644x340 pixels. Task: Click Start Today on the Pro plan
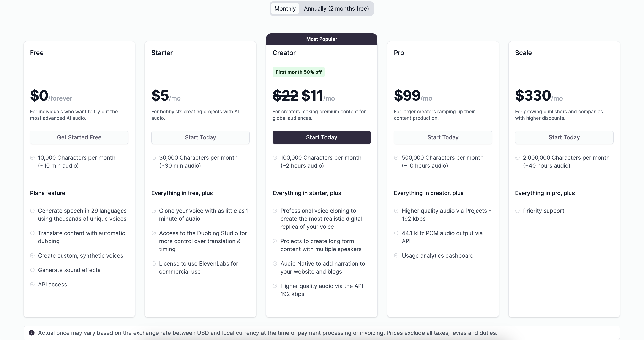click(442, 137)
